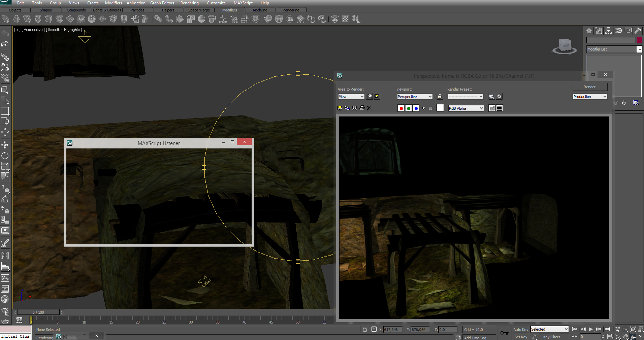Image resolution: width=644 pixels, height=340 pixels.
Task: Open the Hierarchy command panel tab
Action: [x=608, y=31]
